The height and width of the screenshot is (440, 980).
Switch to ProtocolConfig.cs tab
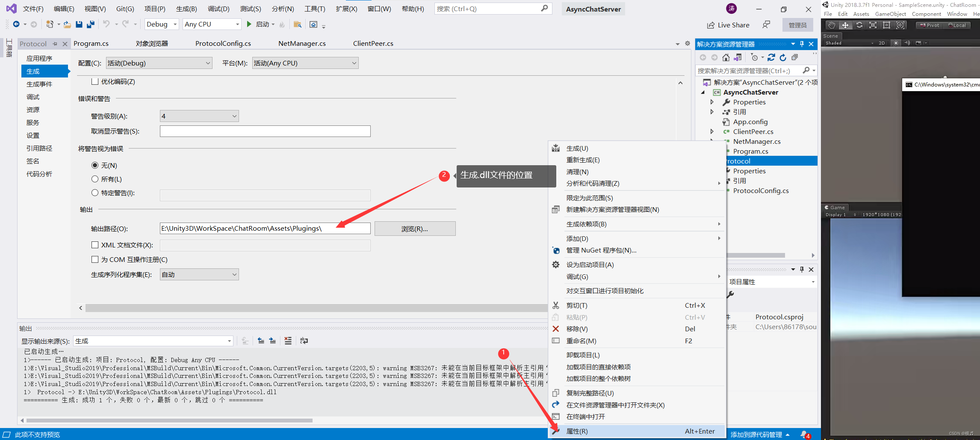[x=223, y=43]
